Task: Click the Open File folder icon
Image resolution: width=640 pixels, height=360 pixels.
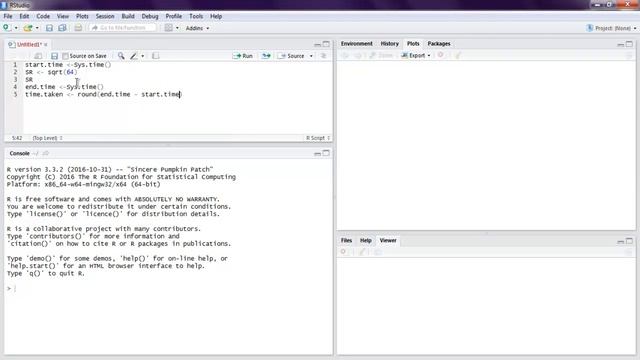Action: (x=28, y=28)
